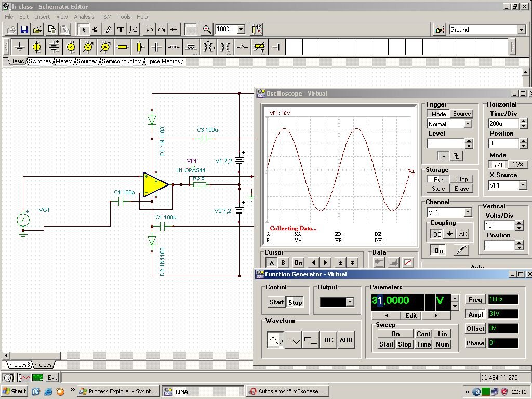Set coupling to AC
The width and height of the screenshot is (532, 399).
462,234
